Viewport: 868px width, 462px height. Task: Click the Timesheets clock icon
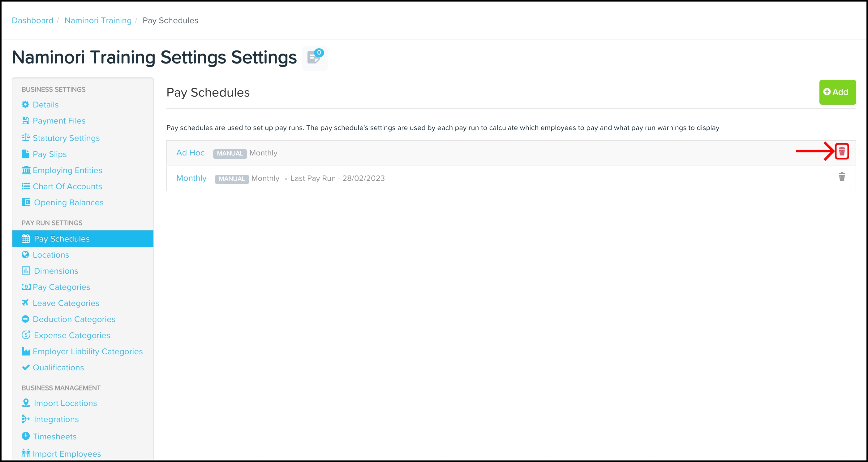[x=26, y=436]
